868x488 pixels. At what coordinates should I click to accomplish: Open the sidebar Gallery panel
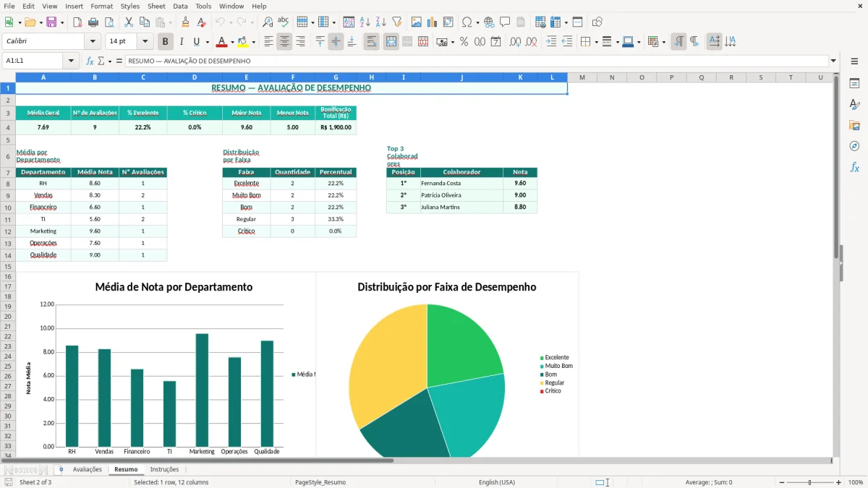pos(854,125)
